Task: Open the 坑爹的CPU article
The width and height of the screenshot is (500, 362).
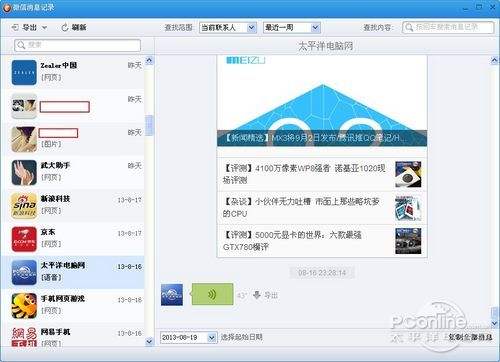Action: pos(322,207)
